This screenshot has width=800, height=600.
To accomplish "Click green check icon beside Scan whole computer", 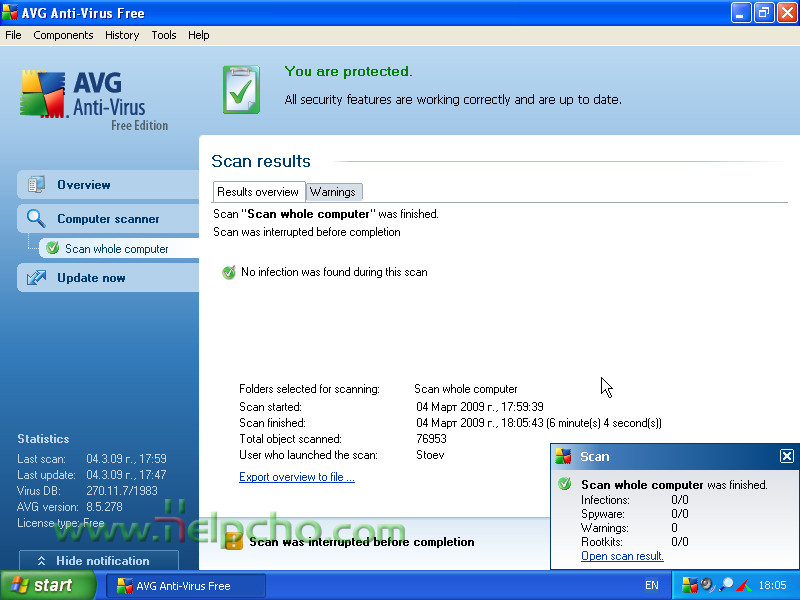I will point(53,248).
